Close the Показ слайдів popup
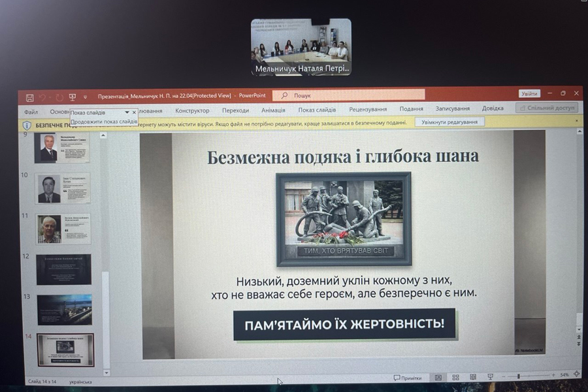The height and width of the screenshot is (392, 588). pyautogui.click(x=134, y=112)
